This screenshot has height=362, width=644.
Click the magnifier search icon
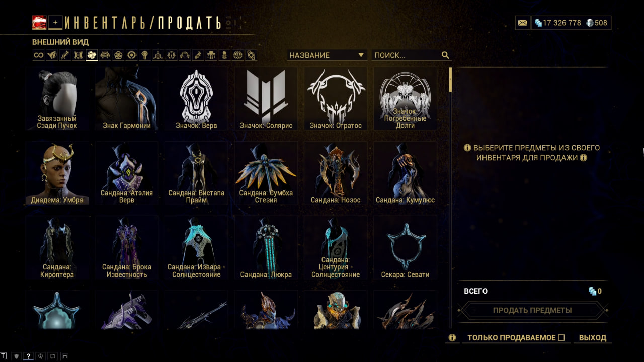[445, 55]
